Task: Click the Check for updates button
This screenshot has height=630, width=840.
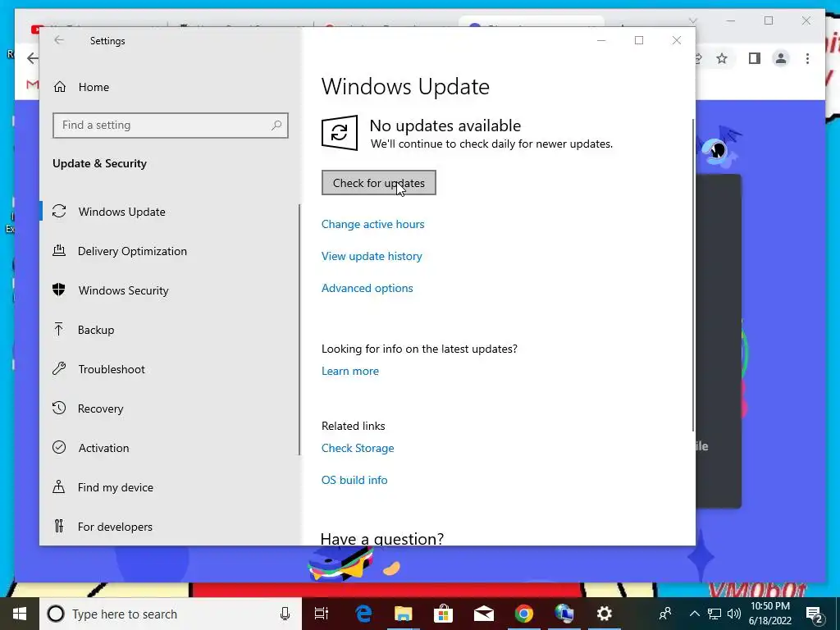Action: click(379, 183)
